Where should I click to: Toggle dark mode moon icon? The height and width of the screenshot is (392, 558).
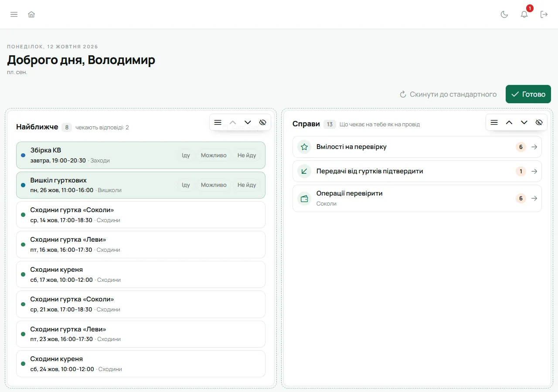(x=504, y=14)
